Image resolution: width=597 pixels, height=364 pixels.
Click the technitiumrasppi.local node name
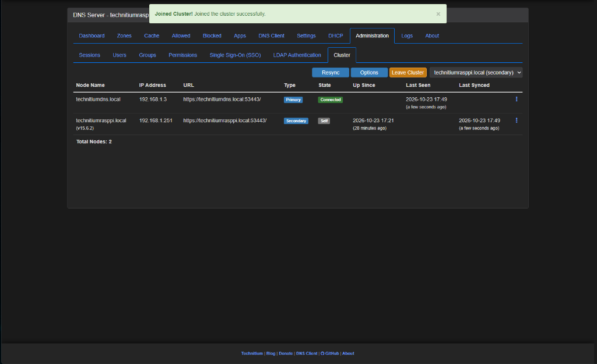tap(101, 121)
